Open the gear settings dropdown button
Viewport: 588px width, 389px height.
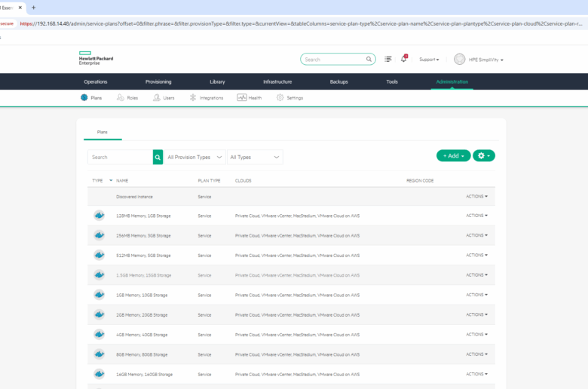[x=484, y=156]
